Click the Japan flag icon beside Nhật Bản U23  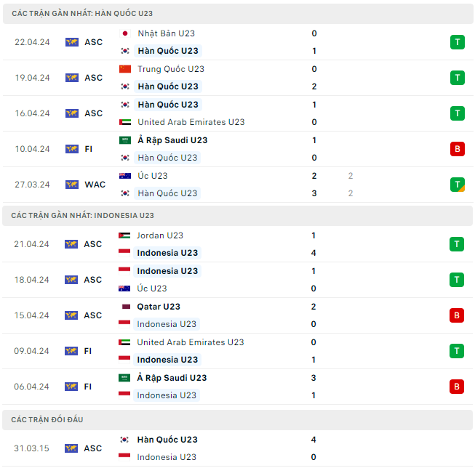tap(124, 33)
